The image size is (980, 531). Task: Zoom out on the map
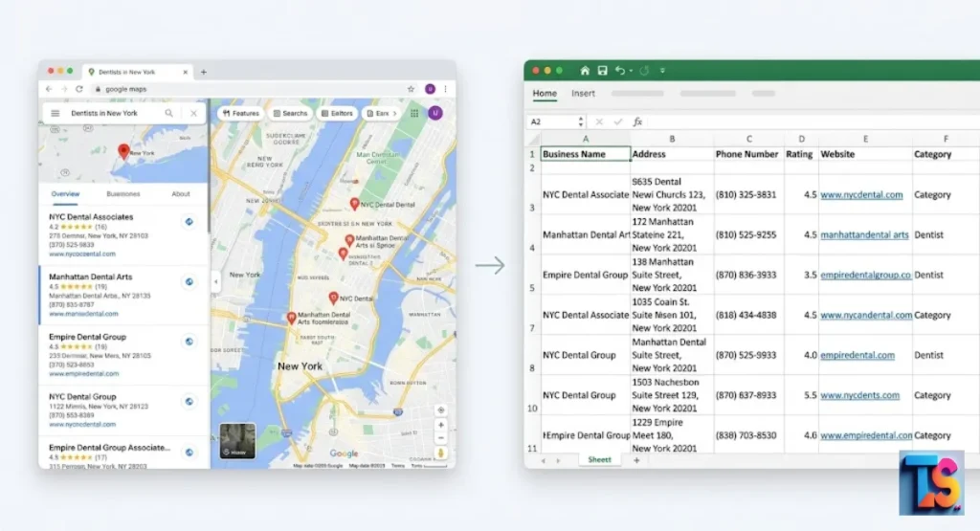(x=440, y=438)
